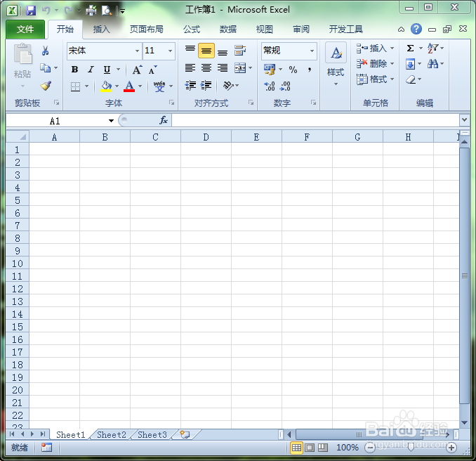Click the zoom in plus button
This screenshot has height=461, width=476.
(x=451, y=448)
